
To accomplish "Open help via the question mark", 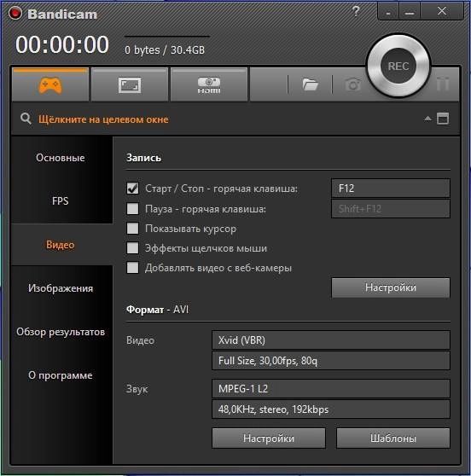I will [x=356, y=11].
